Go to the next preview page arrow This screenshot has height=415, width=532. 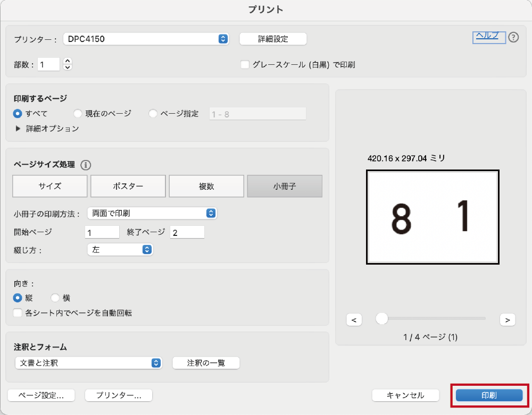508,319
